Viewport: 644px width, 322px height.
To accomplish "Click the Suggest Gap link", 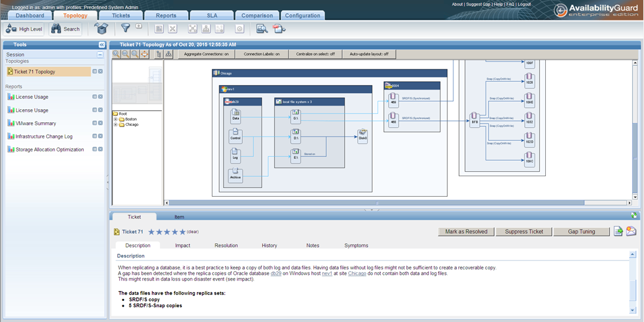I will (478, 4).
